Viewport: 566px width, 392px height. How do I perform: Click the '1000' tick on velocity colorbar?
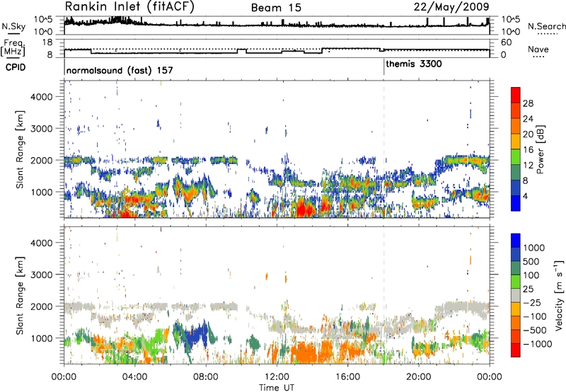coord(534,248)
